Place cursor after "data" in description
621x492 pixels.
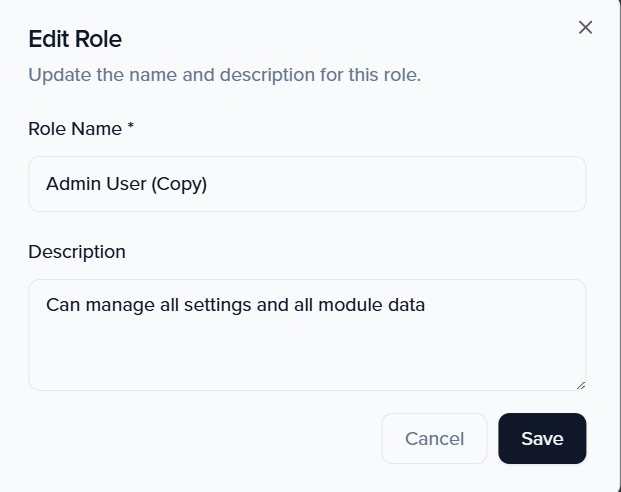[427, 305]
